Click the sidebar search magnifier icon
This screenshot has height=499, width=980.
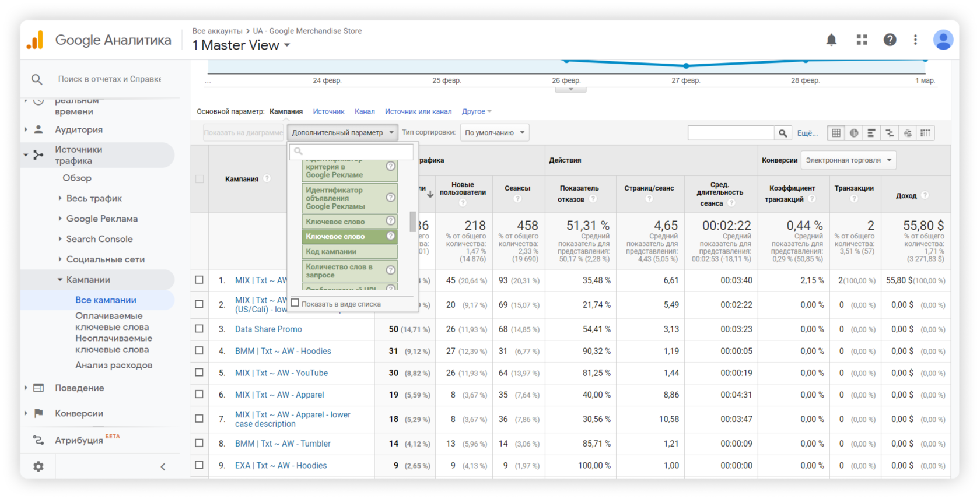tap(37, 79)
